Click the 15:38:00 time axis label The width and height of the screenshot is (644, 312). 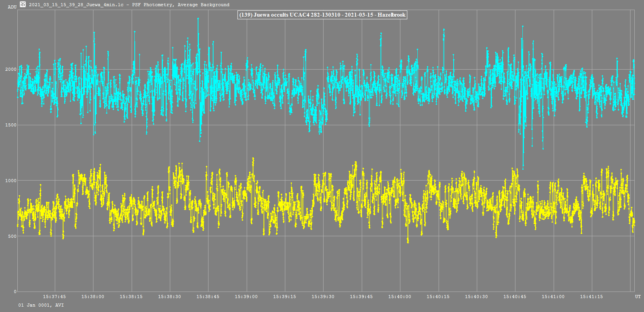93,297
